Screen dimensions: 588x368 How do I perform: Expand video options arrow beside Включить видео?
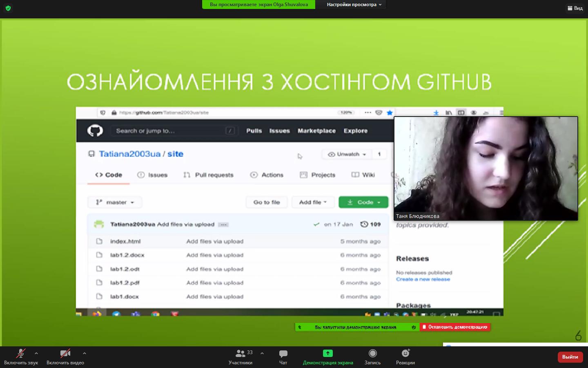[x=84, y=353]
